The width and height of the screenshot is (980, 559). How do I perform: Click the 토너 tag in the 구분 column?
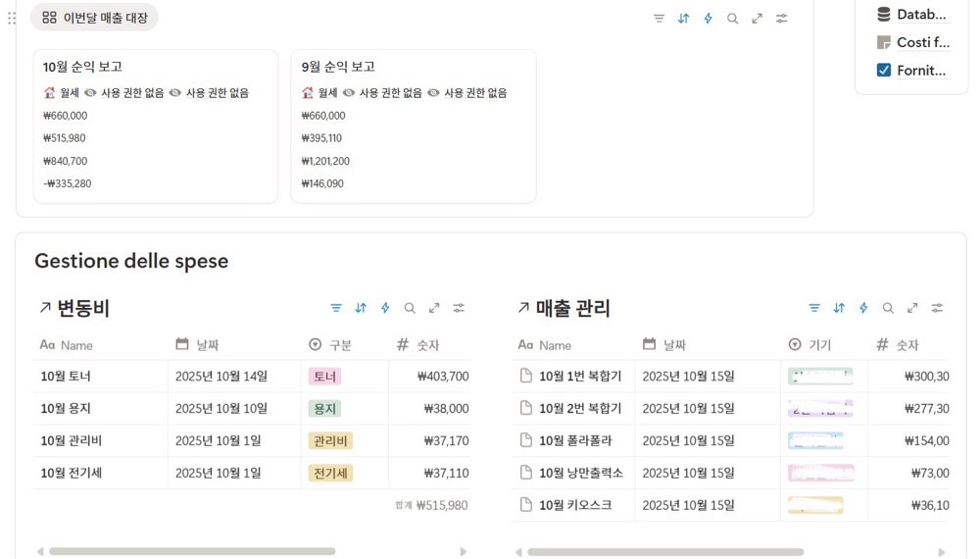[x=324, y=377]
